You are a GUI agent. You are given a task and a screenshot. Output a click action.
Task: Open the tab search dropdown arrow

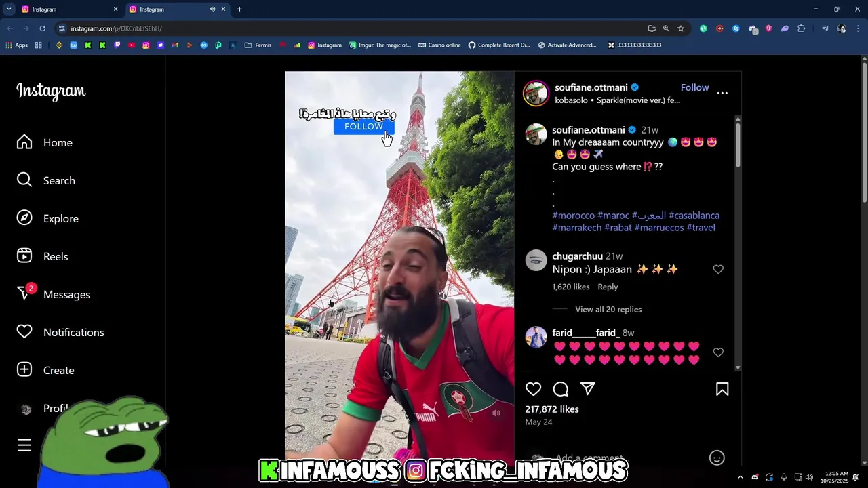9,9
